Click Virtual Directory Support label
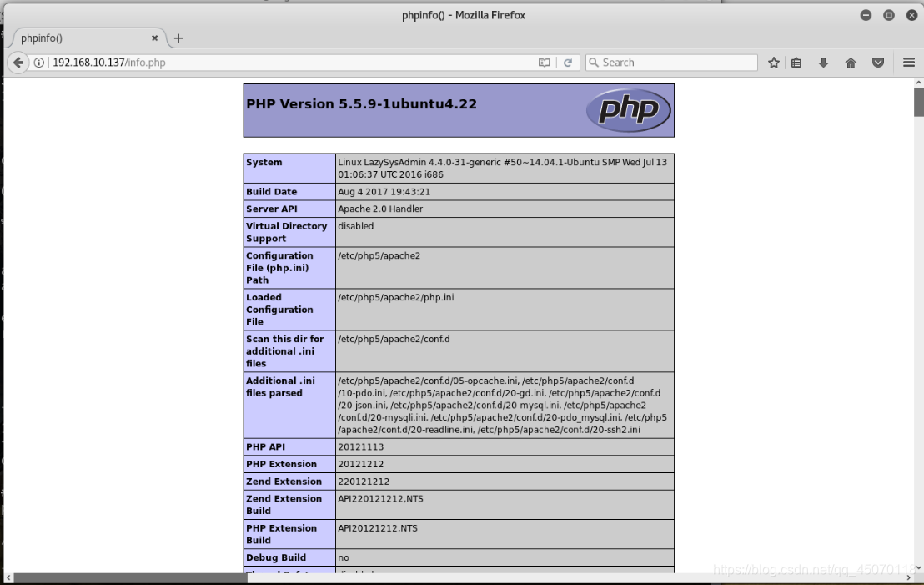Image resolution: width=924 pixels, height=585 pixels. pos(286,232)
